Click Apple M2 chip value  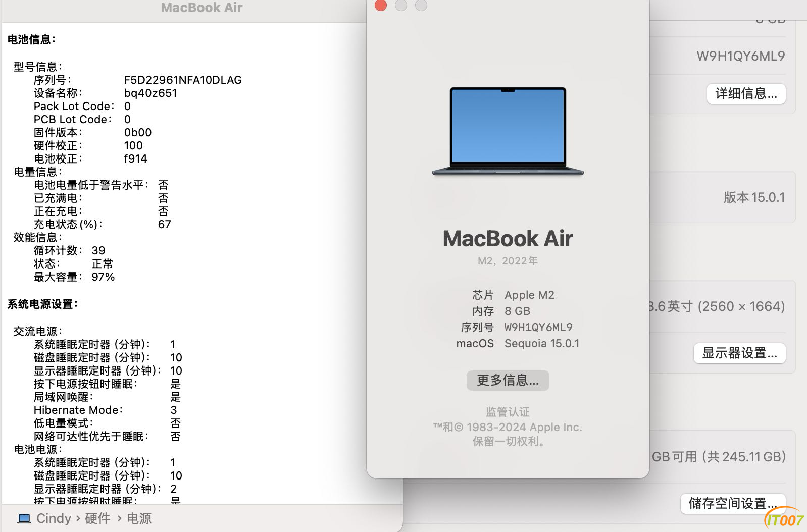click(529, 295)
